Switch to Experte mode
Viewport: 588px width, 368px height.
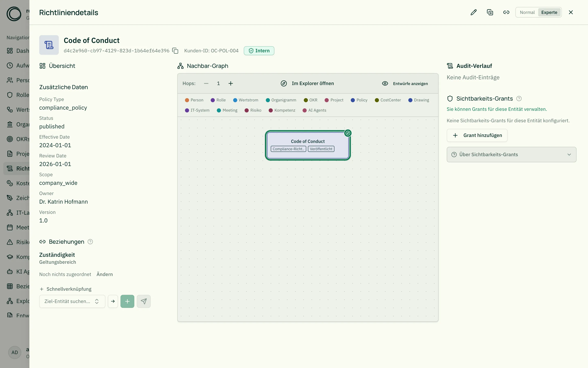(x=549, y=12)
